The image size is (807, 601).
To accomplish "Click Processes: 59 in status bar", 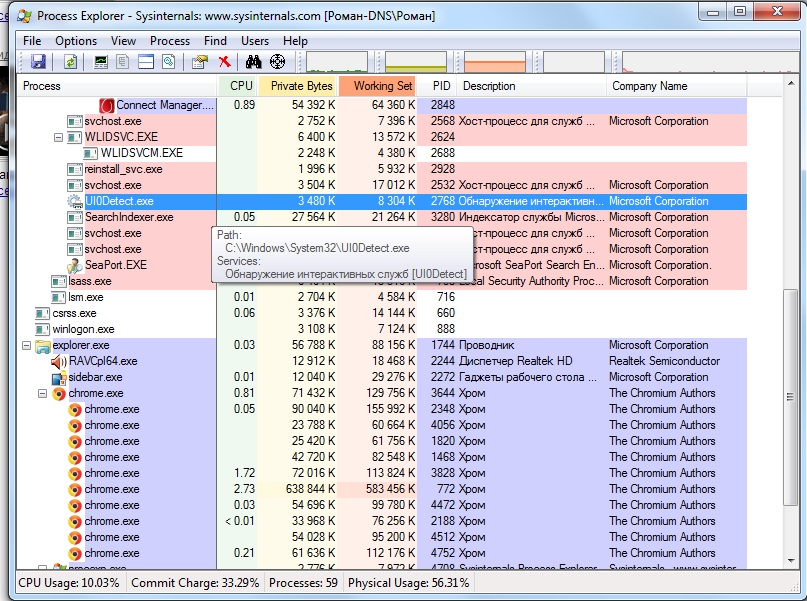I will (x=303, y=583).
